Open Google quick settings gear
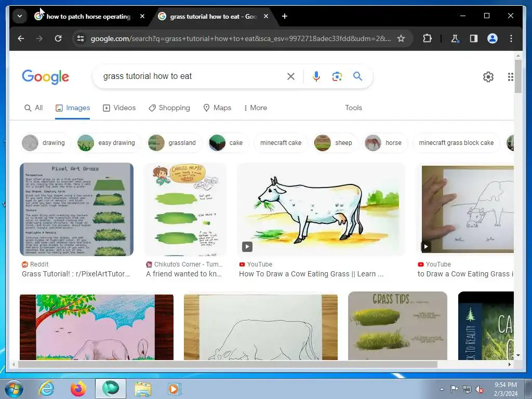532x399 pixels. pos(488,77)
